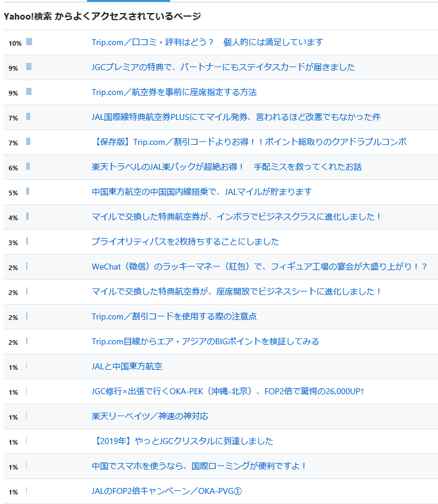
Task: Open Trip.com目線からエア・アジアのBIGポイント link
Action: point(205,341)
